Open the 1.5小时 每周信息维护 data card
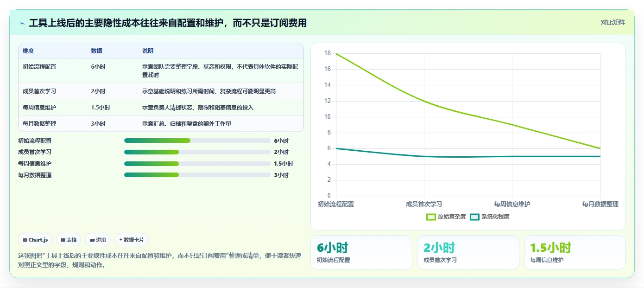This screenshot has width=644, height=288. [575, 252]
